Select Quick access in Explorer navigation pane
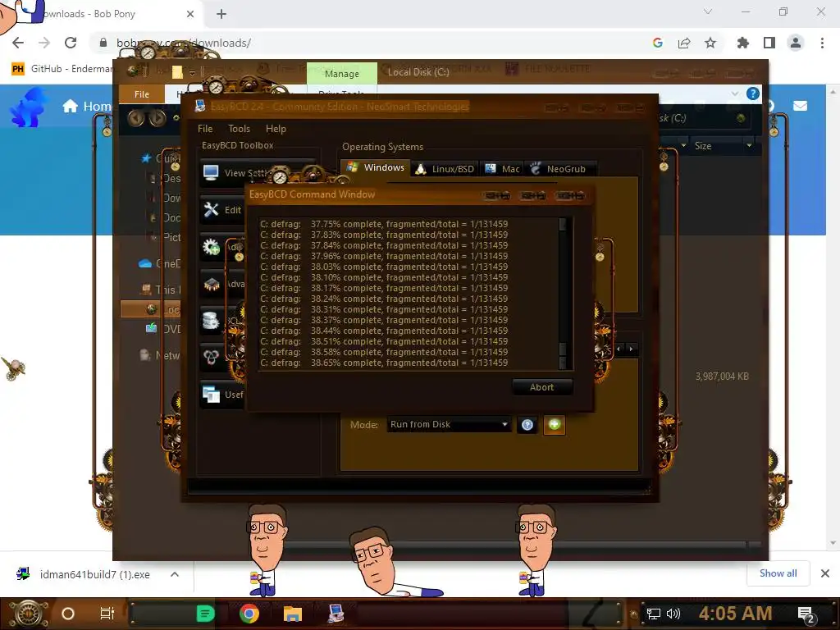 click(x=161, y=158)
